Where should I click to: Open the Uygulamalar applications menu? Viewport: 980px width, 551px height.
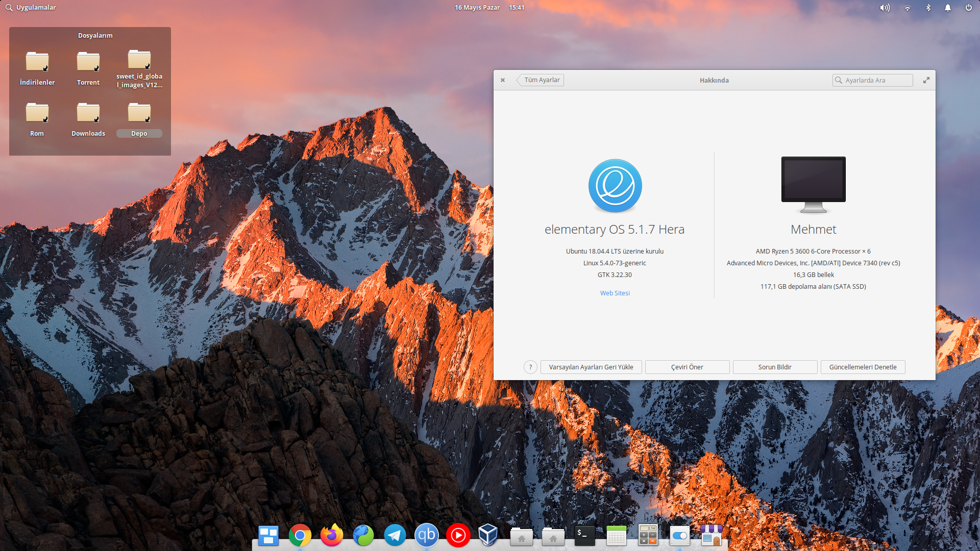(x=31, y=8)
